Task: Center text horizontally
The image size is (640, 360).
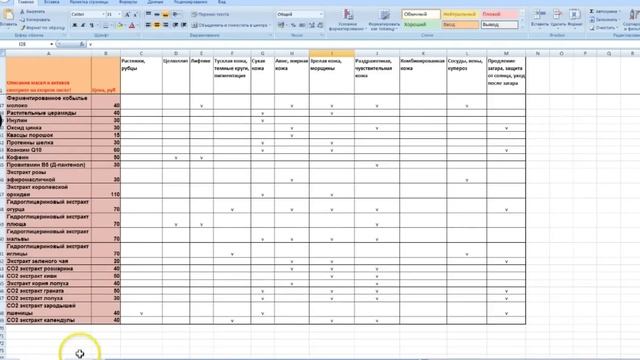Action: (157, 25)
